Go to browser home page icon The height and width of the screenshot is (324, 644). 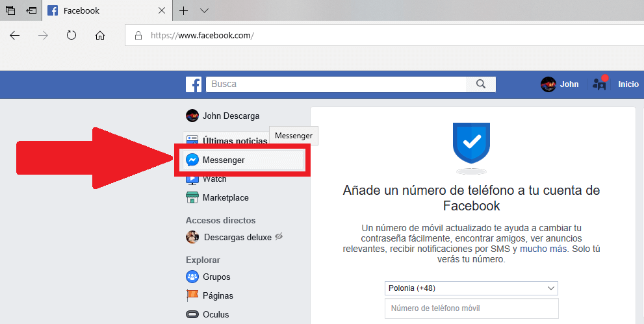click(100, 36)
